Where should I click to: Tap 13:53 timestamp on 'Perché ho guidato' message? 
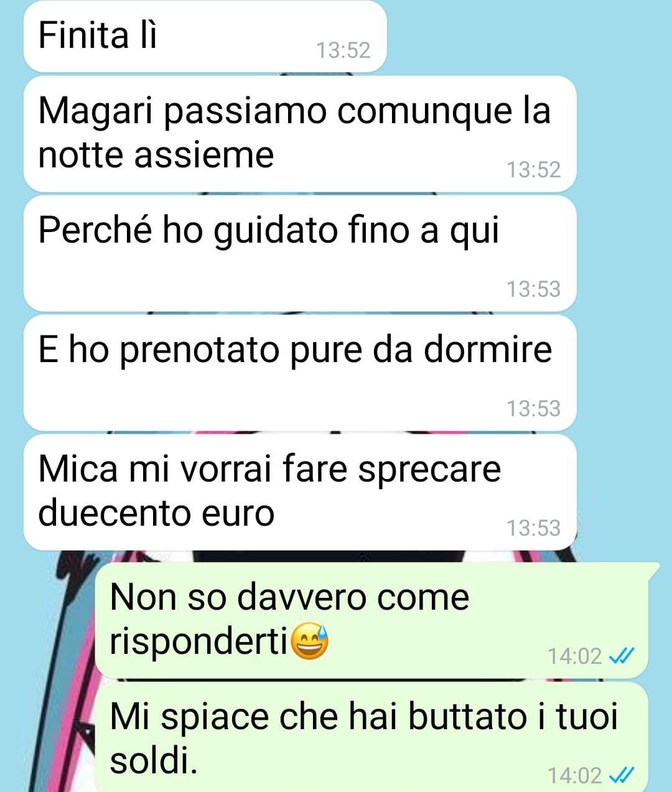click(x=533, y=289)
